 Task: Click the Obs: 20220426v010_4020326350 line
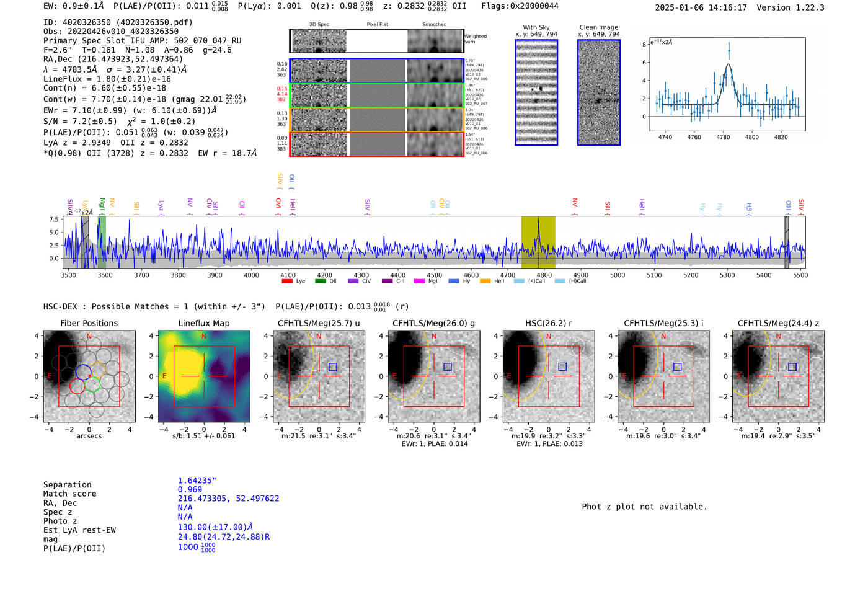(111, 31)
